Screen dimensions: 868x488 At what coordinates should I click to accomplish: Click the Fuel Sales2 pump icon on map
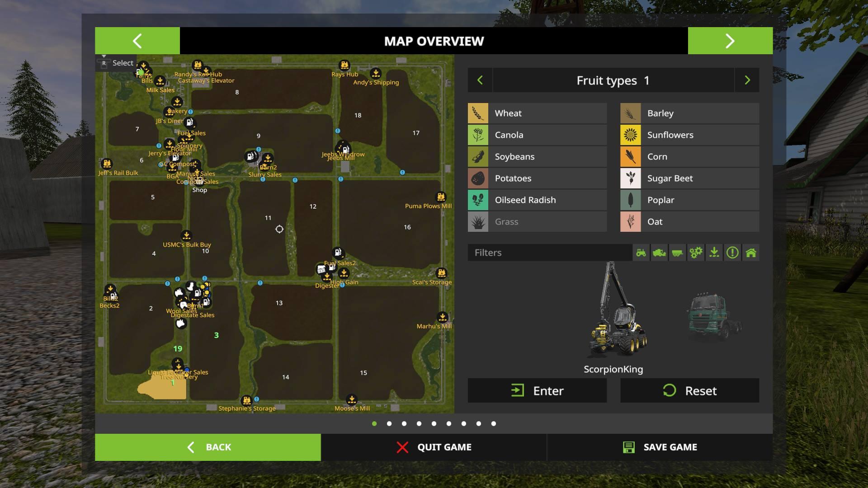click(338, 253)
